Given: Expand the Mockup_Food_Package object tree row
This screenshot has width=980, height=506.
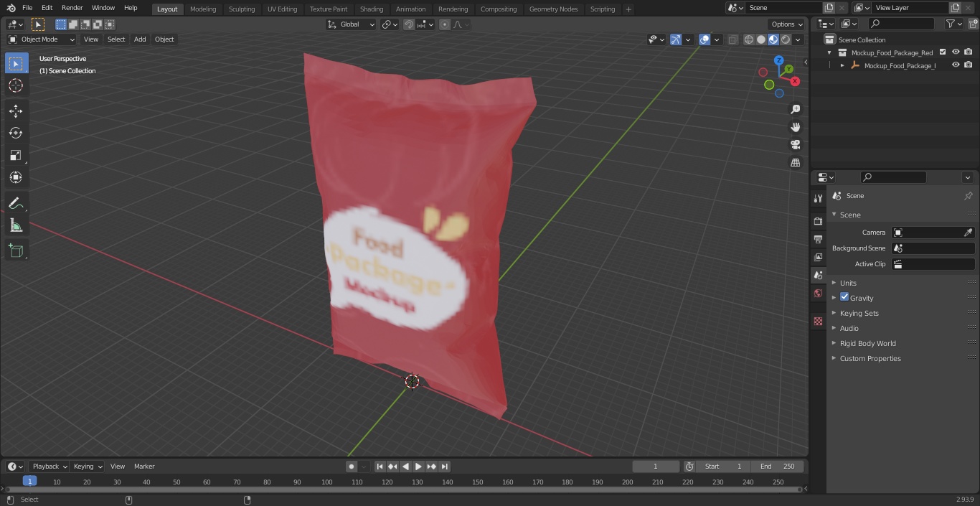Looking at the screenshot, I should click(842, 65).
